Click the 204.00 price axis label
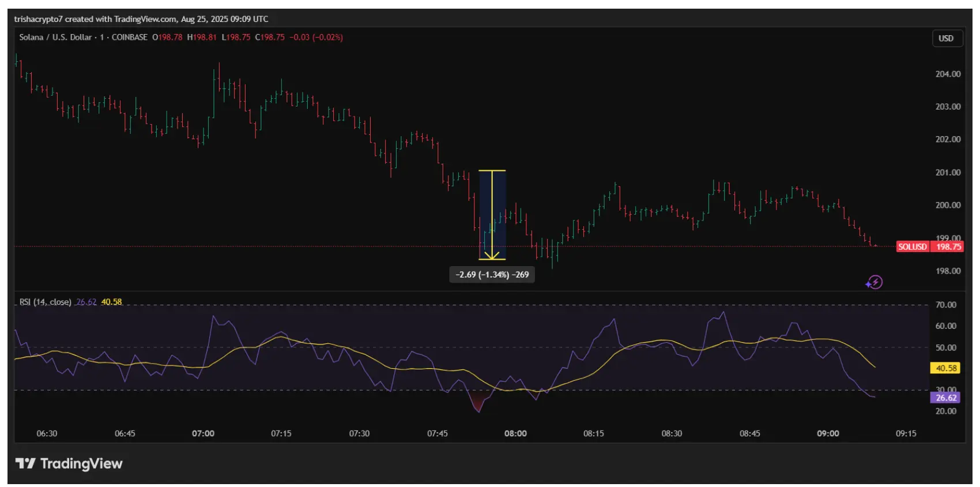 tap(948, 74)
